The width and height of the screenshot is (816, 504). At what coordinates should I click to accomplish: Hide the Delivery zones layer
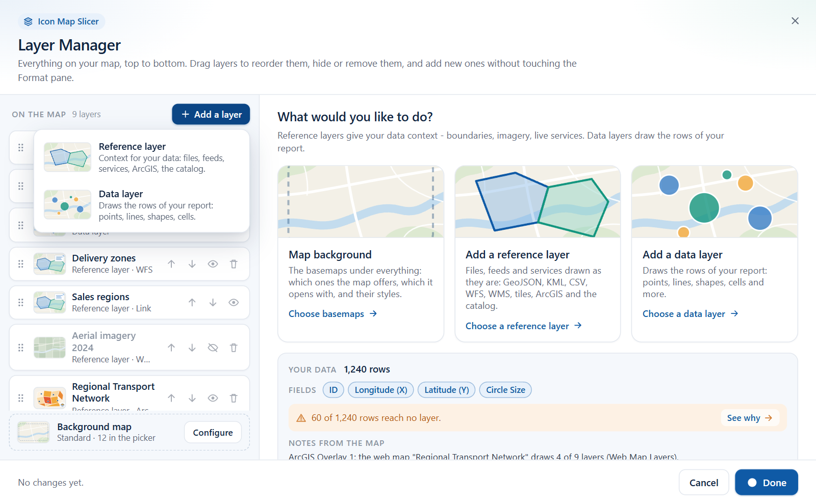pyautogui.click(x=213, y=264)
